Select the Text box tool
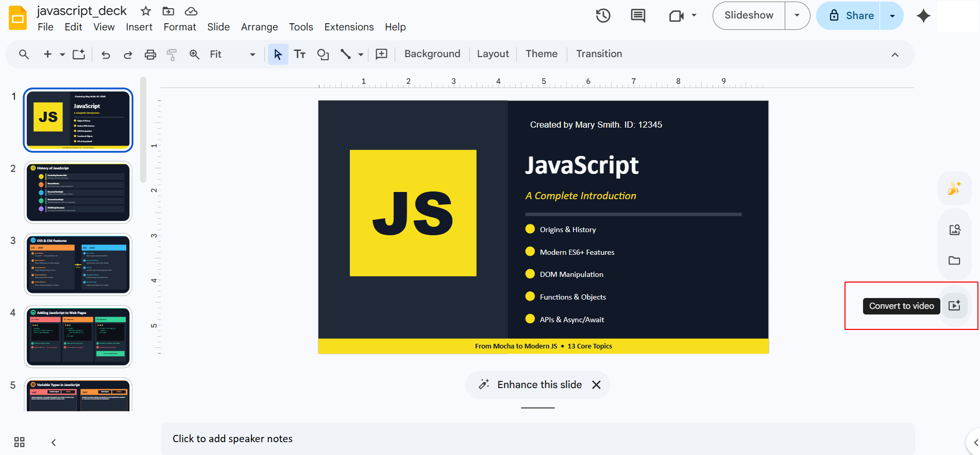This screenshot has width=980, height=455. [300, 54]
